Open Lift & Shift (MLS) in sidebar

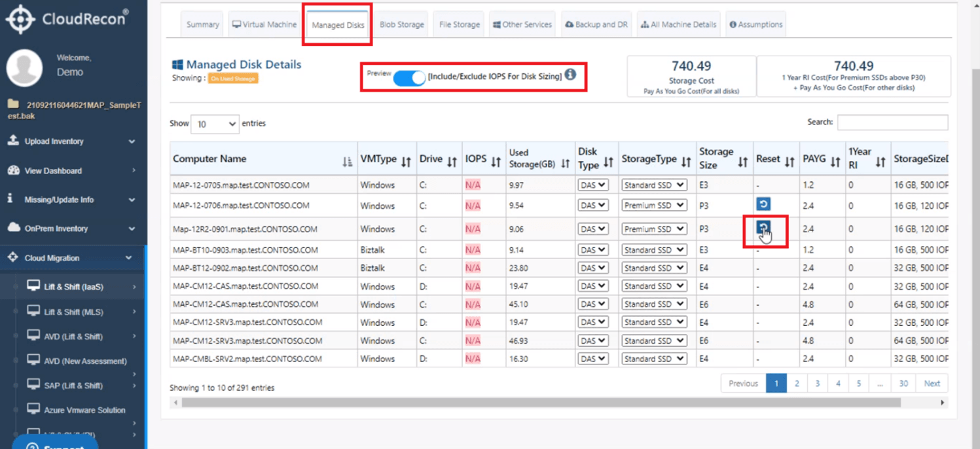click(x=73, y=312)
